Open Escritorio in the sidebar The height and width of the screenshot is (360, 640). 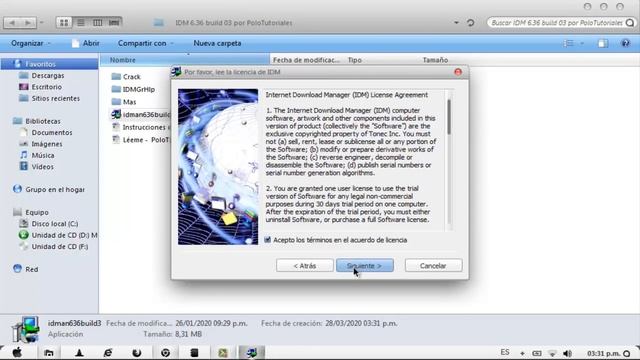(40, 87)
